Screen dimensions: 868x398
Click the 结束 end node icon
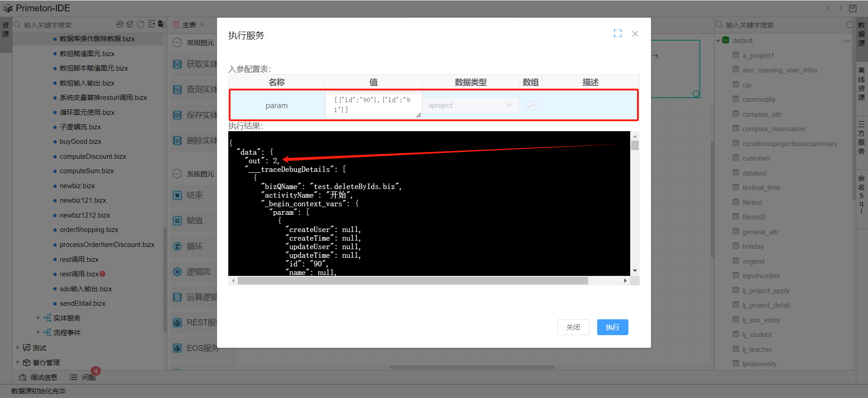pos(178,195)
